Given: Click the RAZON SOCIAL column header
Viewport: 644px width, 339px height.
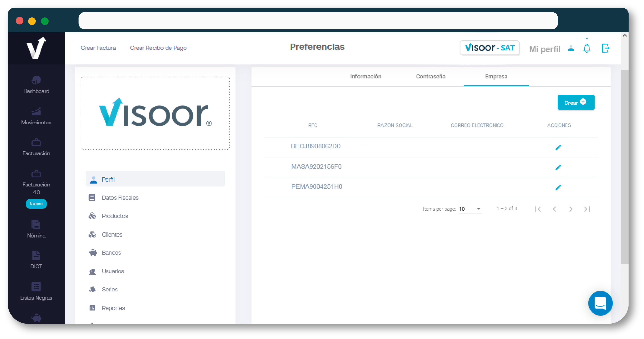Looking at the screenshot, I should coord(395,125).
